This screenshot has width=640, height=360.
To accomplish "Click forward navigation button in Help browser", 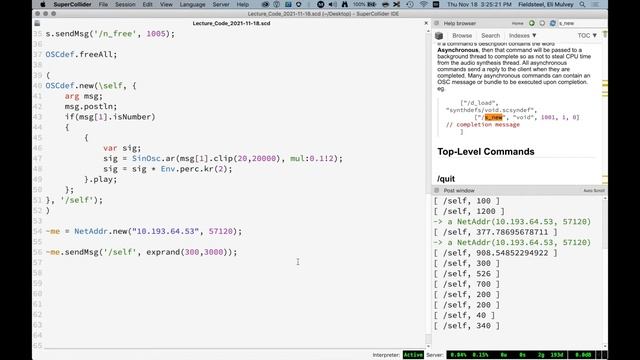I will pos(542,23).
